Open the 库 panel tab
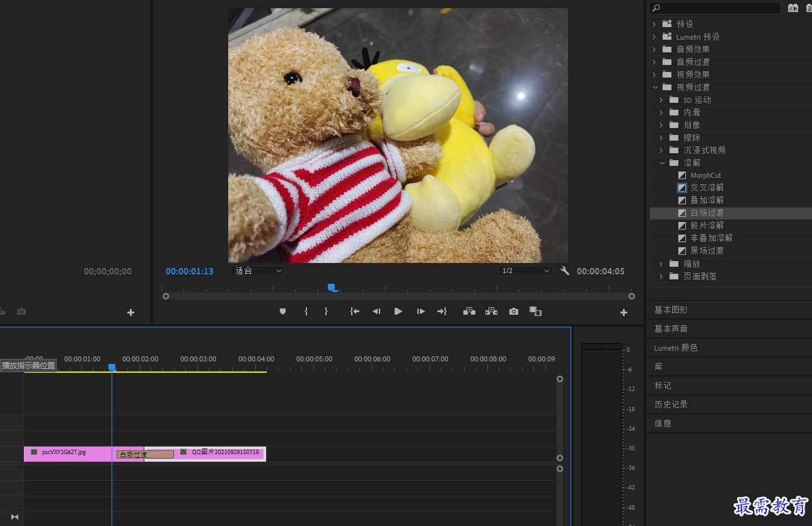812x526 pixels. [x=658, y=366]
